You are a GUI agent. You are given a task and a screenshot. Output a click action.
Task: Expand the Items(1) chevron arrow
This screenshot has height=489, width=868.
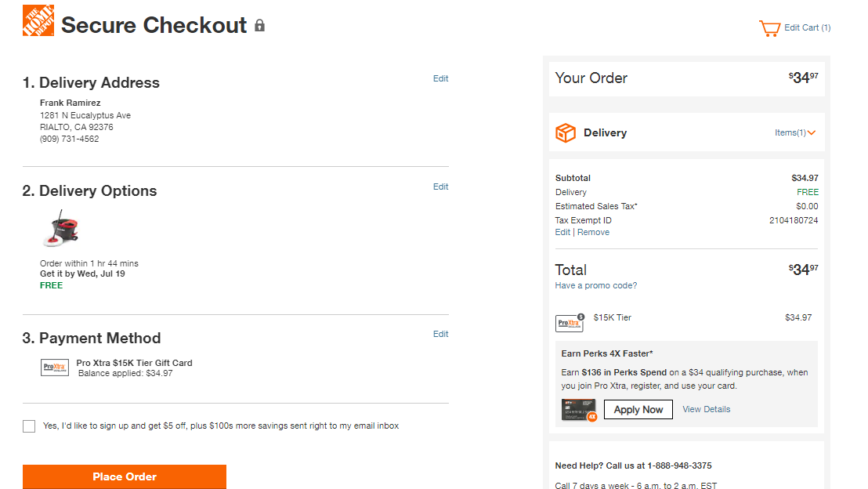coord(812,133)
